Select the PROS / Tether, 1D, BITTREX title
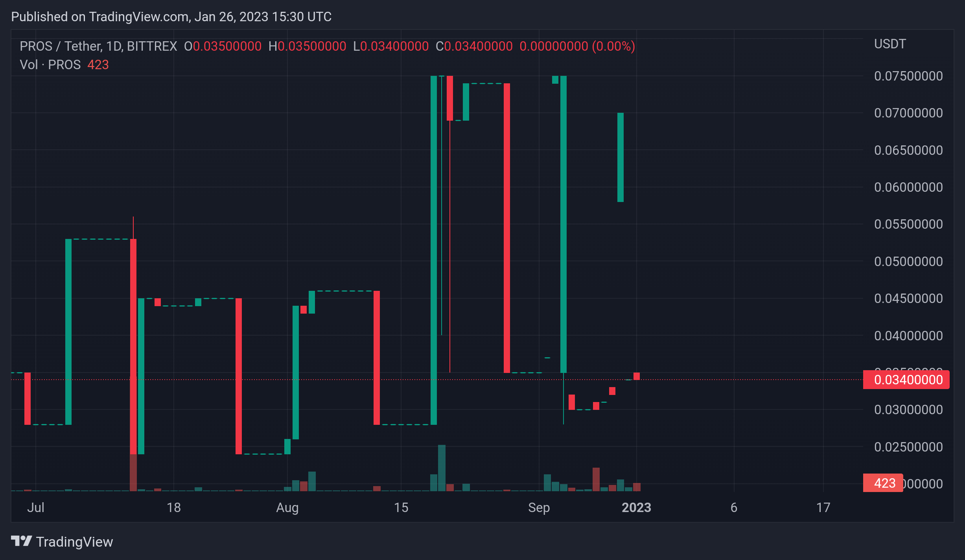This screenshot has width=965, height=560. coord(98,46)
